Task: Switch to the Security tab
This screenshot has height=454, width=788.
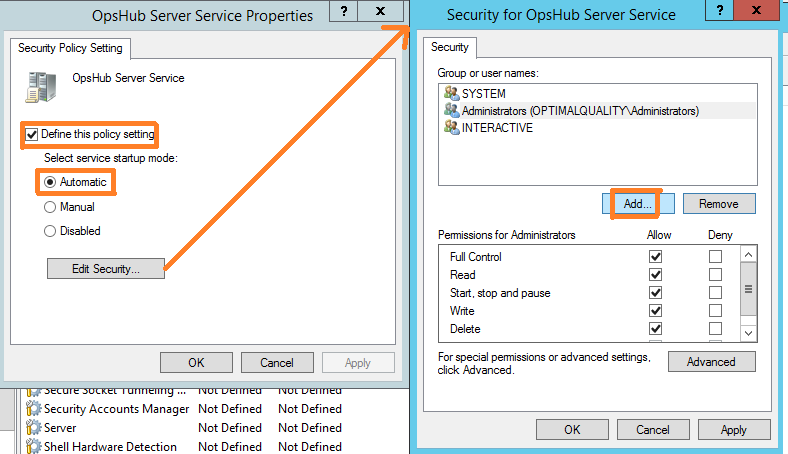Action: 450,47
